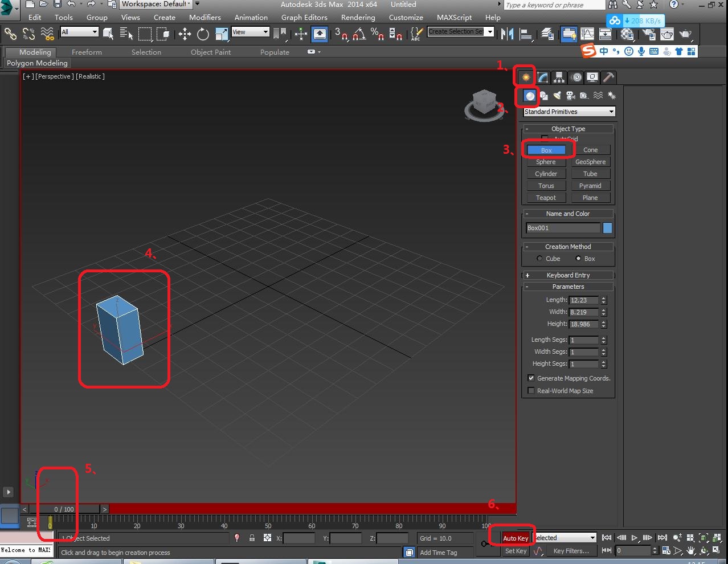This screenshot has height=564, width=728.
Task: Open Curve Editor from toolbar
Action: [587, 34]
